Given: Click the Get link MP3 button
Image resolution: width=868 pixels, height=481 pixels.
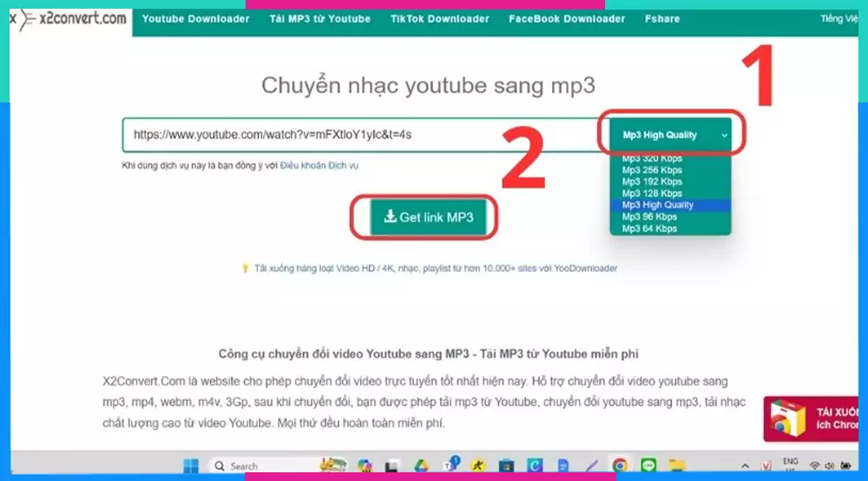Looking at the screenshot, I should click(429, 218).
